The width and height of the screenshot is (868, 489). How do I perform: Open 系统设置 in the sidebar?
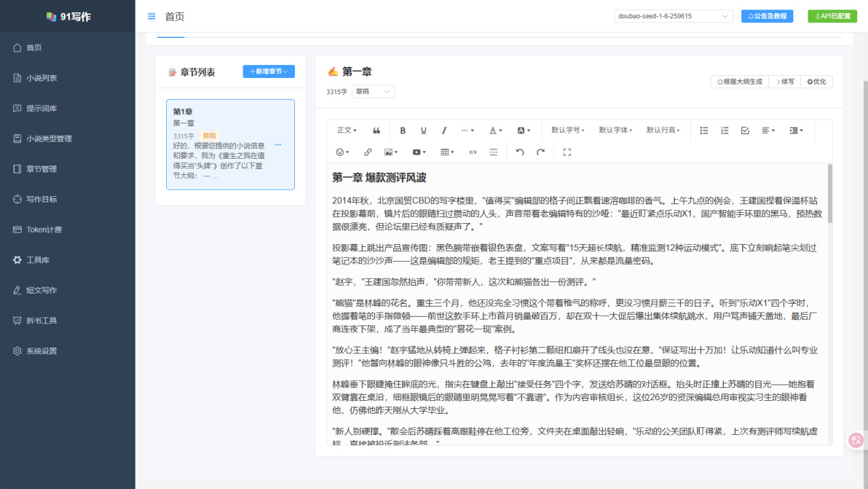(x=68, y=351)
